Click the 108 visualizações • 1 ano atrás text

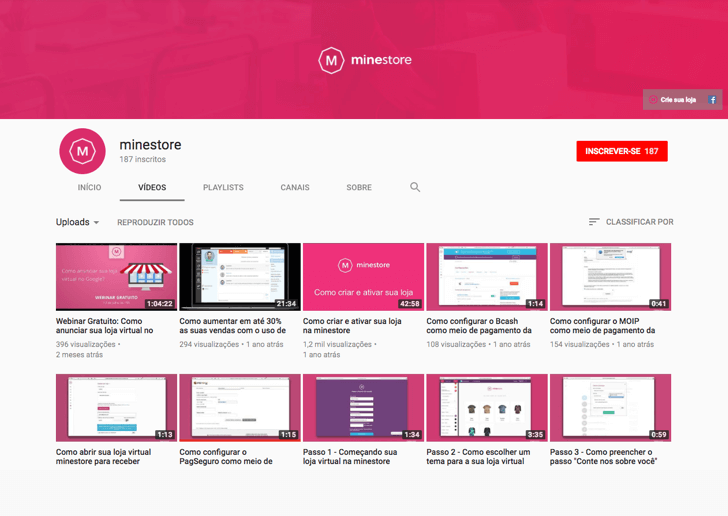478,344
